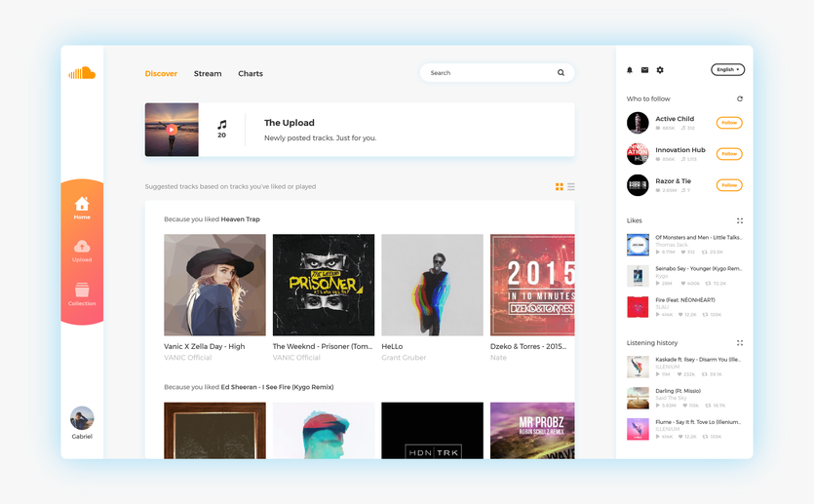Viewport: 814px width, 504px height.
Task: Open HeLLo track cover art
Action: 433,285
